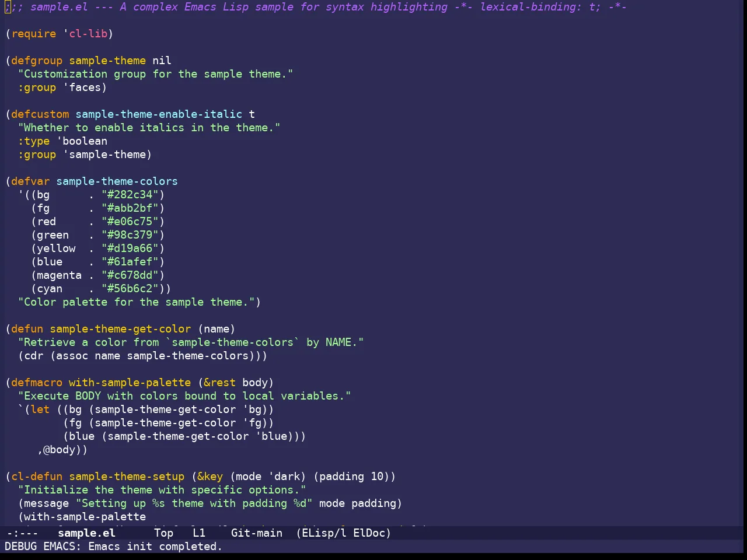The image size is (747, 560).
Task: Click the defun keyword
Action: pos(27,329)
